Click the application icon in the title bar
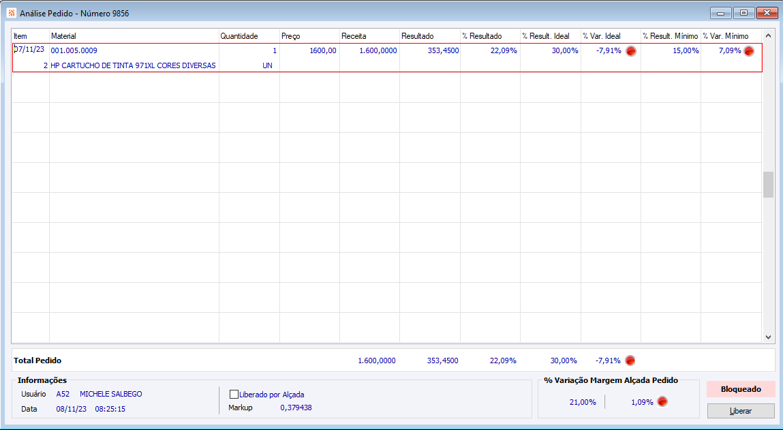This screenshot has width=783, height=430. pos(10,13)
